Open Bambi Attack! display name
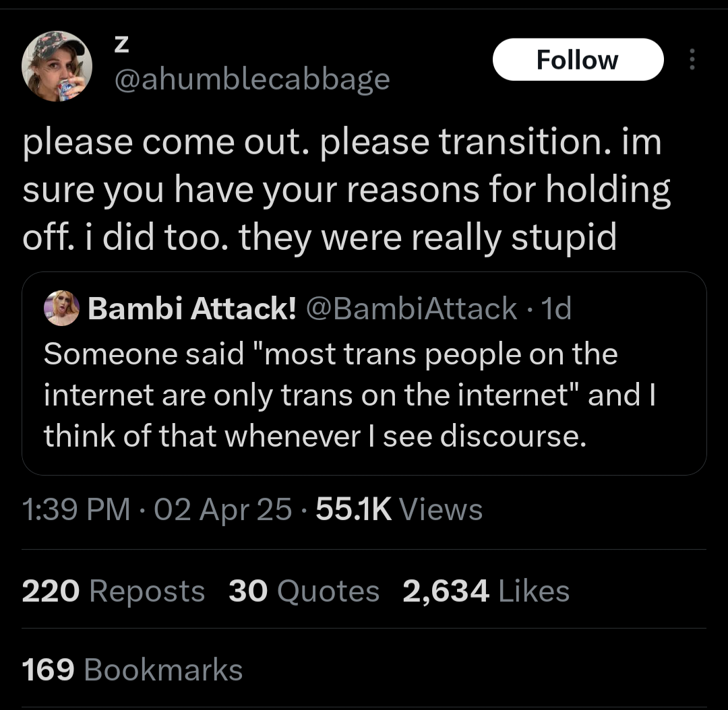This screenshot has width=728, height=710. click(191, 308)
